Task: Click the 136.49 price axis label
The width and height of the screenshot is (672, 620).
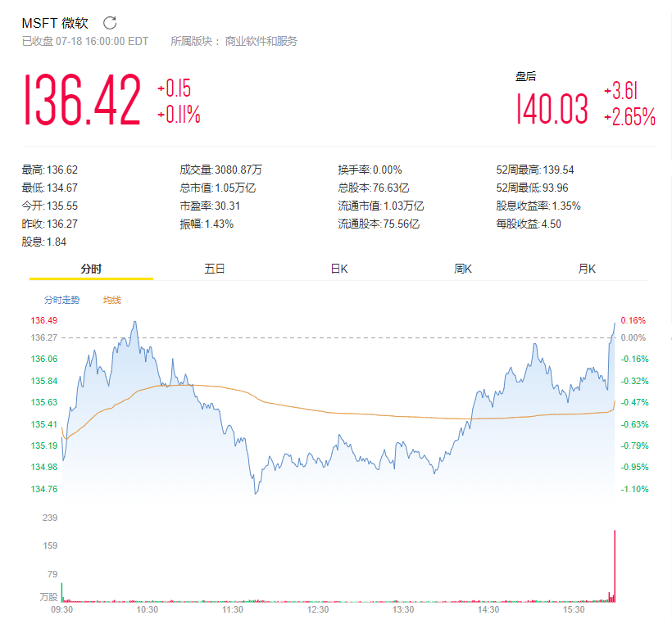Action: point(44,320)
